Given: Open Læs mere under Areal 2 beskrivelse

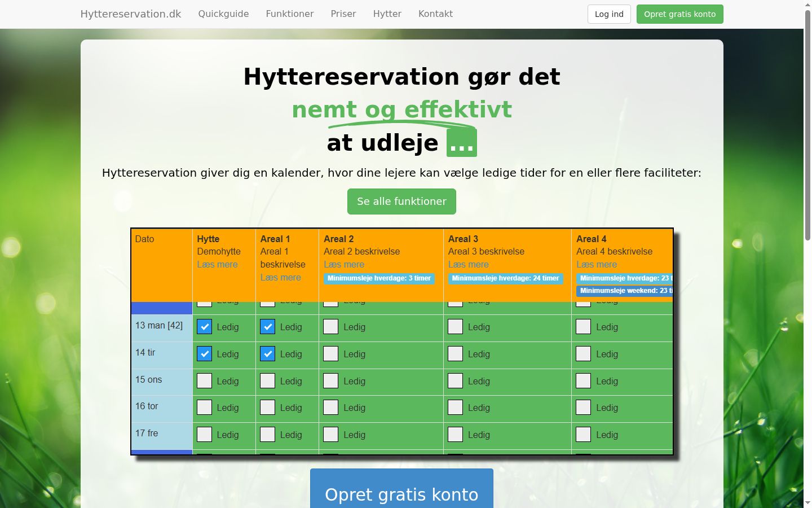Looking at the screenshot, I should [344, 264].
